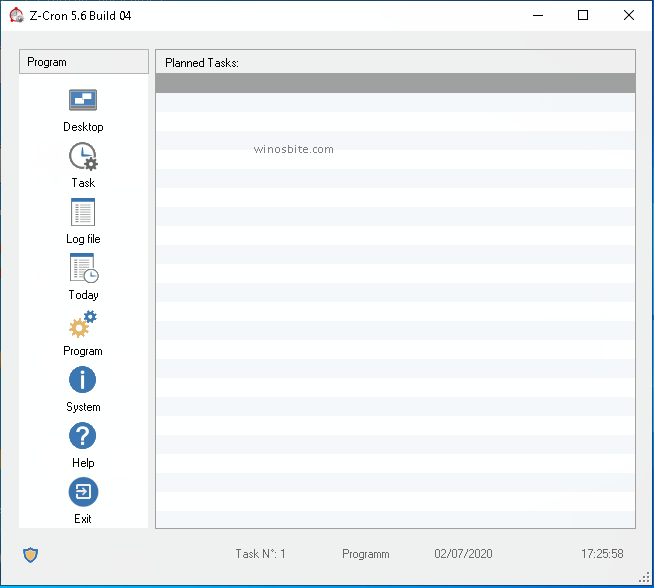Click the 'Task N°: 1' status text
The height and width of the screenshot is (588, 654).
click(260, 554)
